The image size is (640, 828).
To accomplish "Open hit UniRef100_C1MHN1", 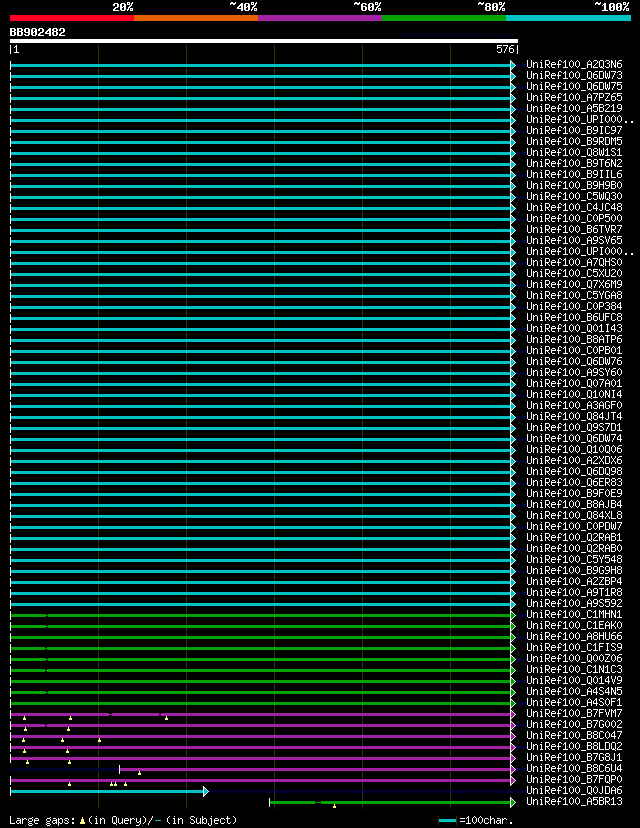I will point(574,615).
